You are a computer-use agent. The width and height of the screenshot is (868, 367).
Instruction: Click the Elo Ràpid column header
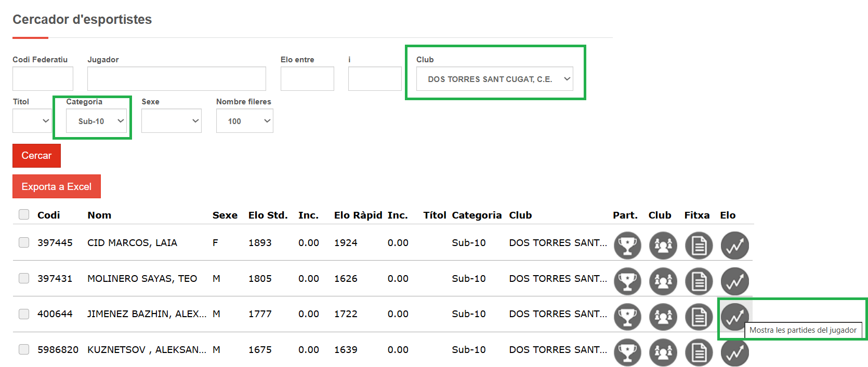click(358, 215)
